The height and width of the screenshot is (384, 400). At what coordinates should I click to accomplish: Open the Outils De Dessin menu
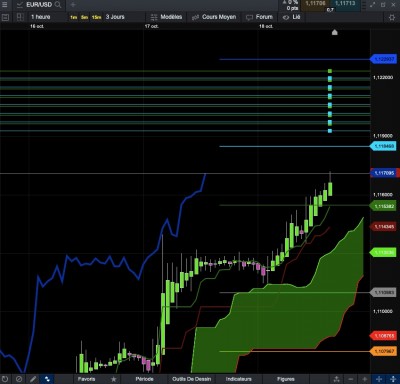192,379
